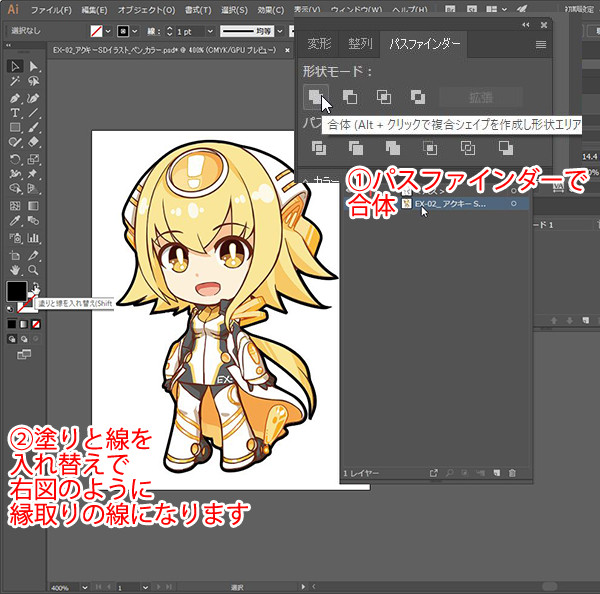Open オブジェクト(O) menu
Image resolution: width=600 pixels, height=594 pixels.
click(146, 10)
